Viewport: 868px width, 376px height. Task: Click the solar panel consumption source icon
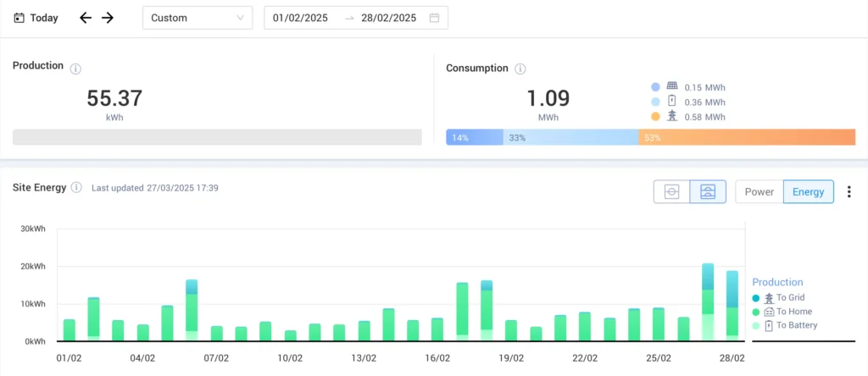tap(672, 87)
